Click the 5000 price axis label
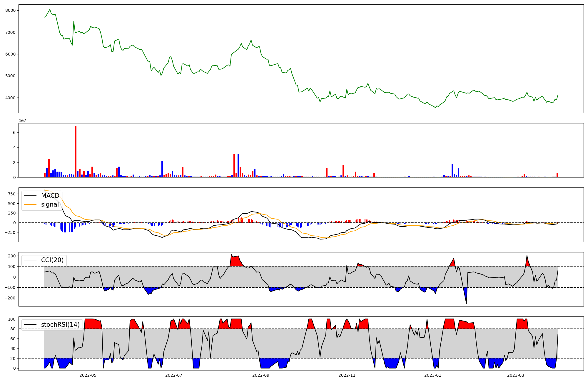The height and width of the screenshot is (382, 588). coord(11,76)
